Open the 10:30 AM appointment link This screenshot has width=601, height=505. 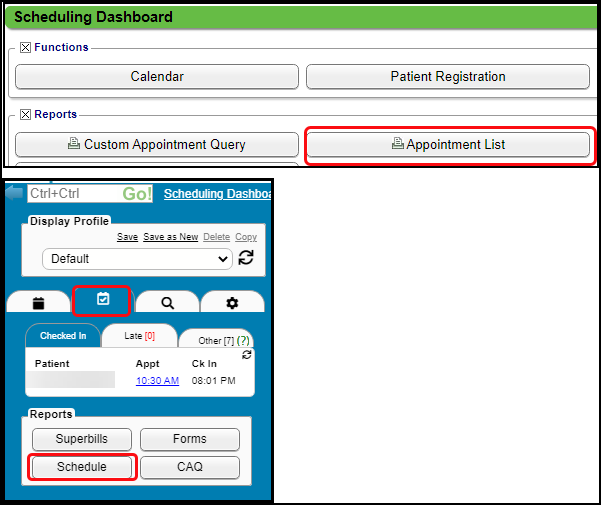158,380
